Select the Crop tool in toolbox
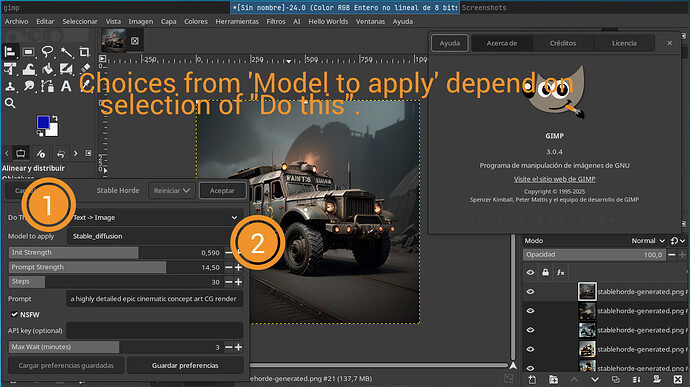Screen dimensions: 690x387 [84, 52]
